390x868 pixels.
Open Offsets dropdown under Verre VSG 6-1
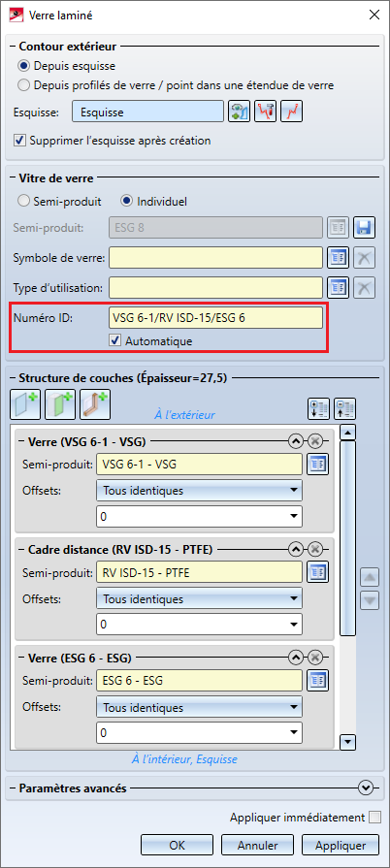pos(200,490)
